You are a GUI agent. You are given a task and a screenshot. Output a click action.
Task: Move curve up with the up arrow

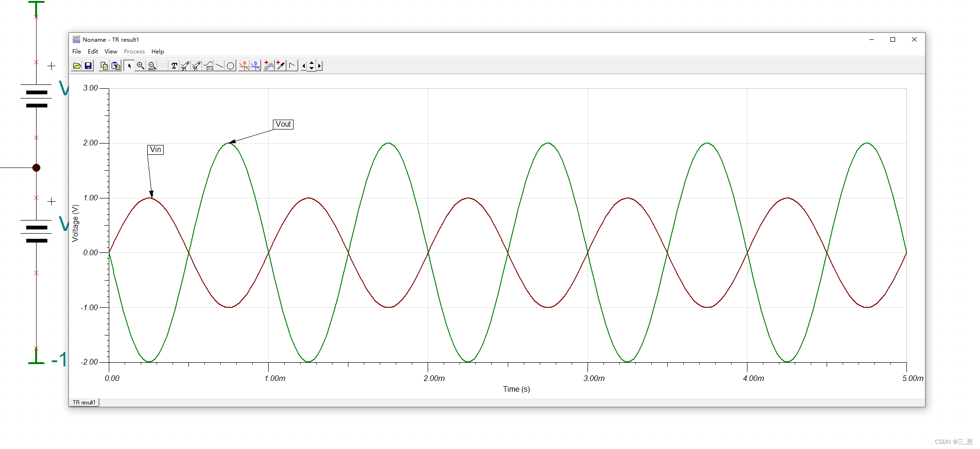[311, 63]
